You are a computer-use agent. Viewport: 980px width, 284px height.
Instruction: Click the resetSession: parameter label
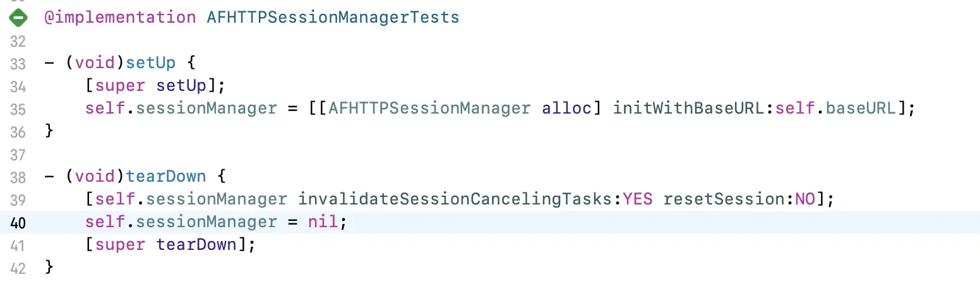729,199
